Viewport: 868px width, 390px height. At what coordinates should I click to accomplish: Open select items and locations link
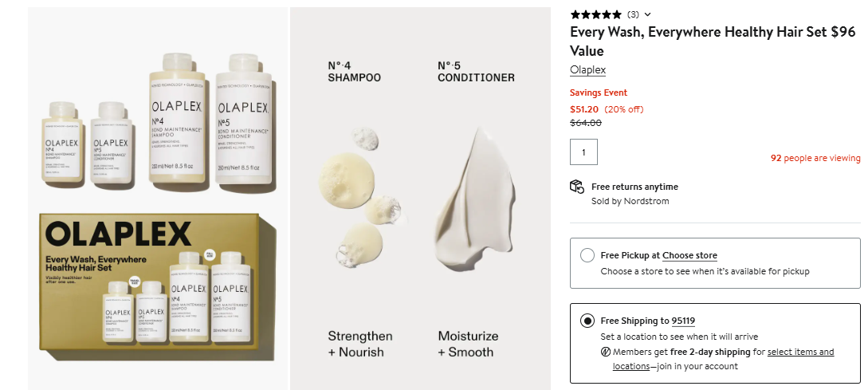coord(800,352)
